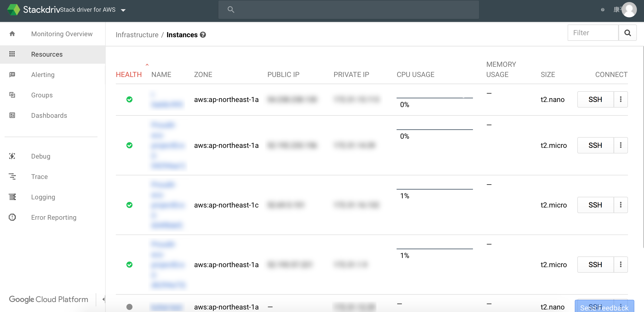Open help via the question mark icon
The image size is (644, 312).
click(602, 10)
